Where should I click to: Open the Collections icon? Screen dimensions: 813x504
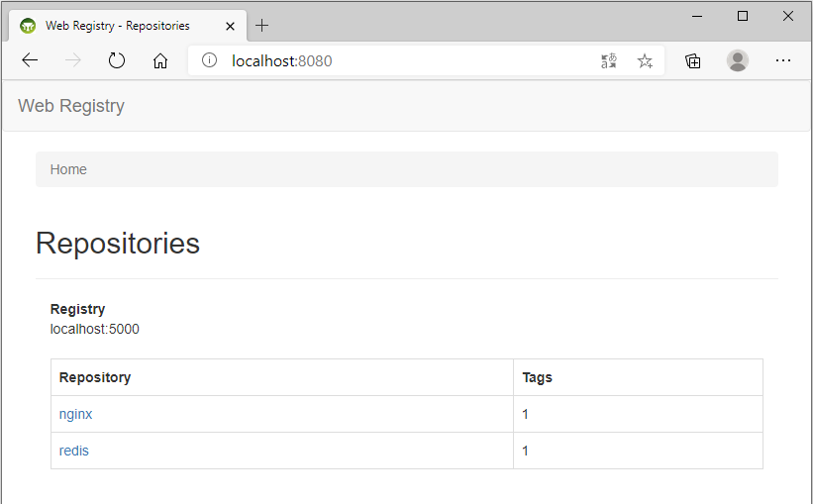(693, 61)
